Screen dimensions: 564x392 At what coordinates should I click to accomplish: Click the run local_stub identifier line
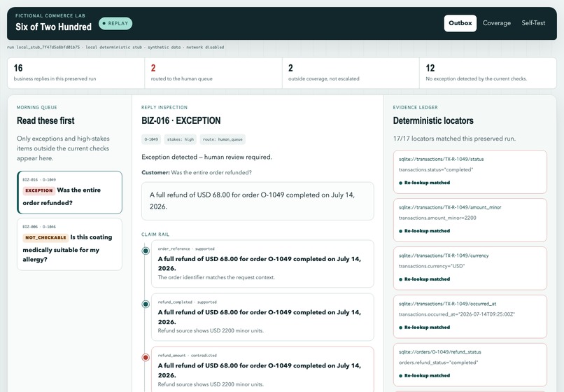click(x=115, y=47)
